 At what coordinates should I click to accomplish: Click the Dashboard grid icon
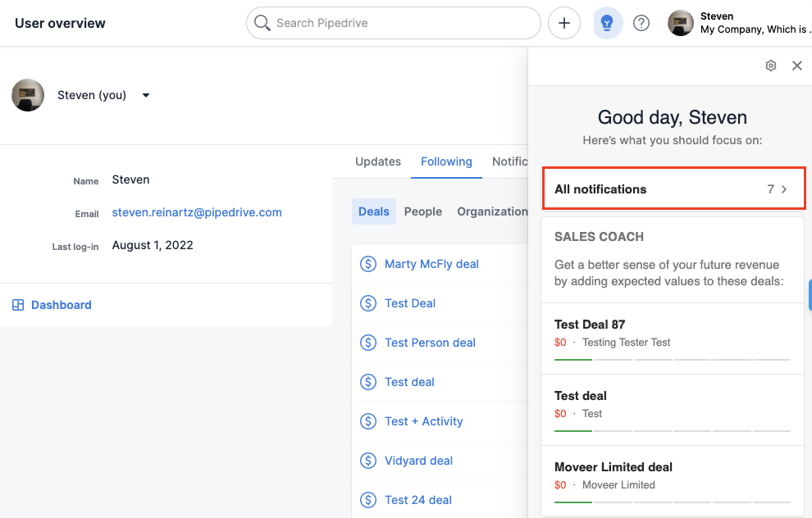[18, 305]
